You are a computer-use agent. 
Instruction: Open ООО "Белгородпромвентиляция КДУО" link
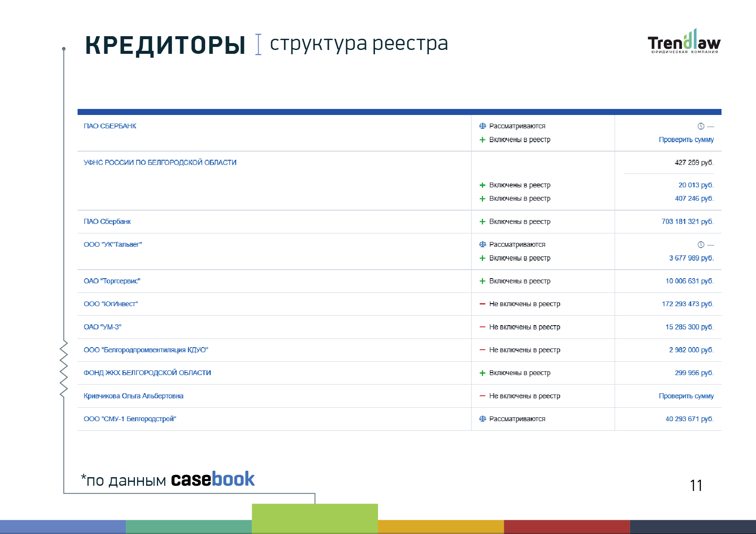pos(146,350)
